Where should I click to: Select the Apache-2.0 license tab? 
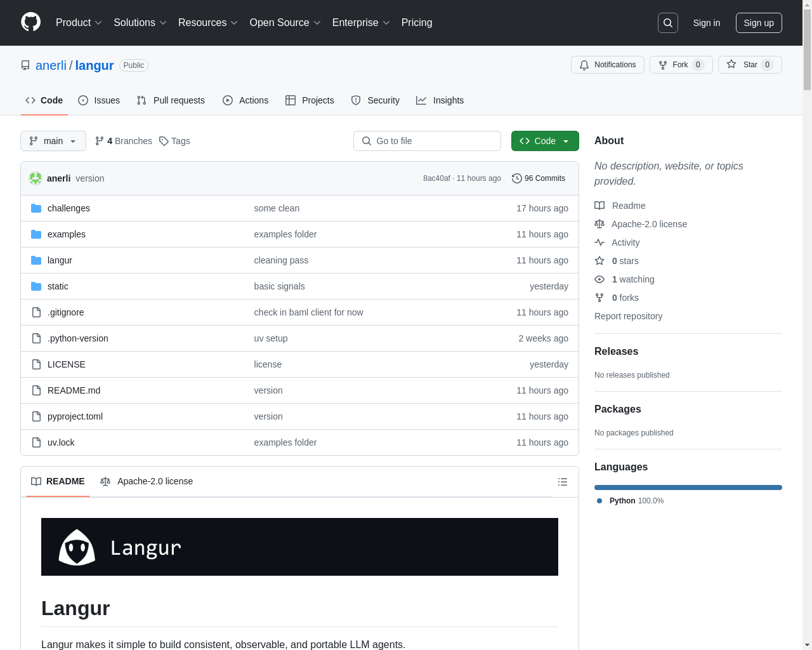click(x=147, y=481)
